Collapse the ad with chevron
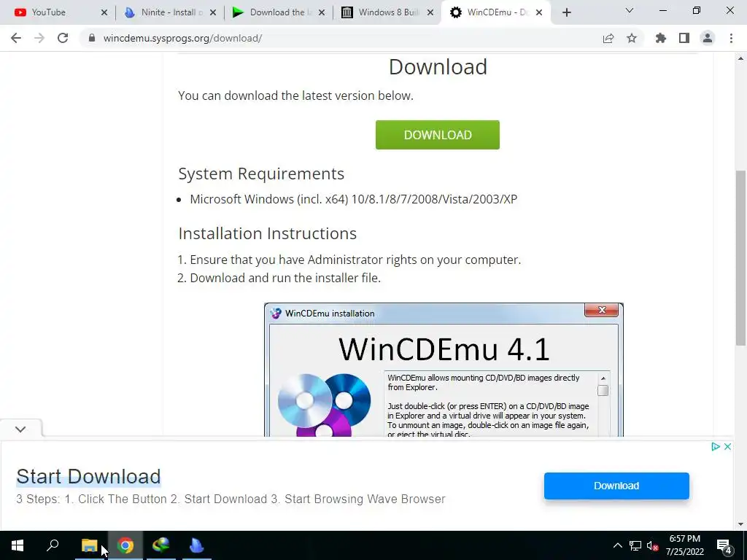This screenshot has height=560, width=747. click(x=20, y=429)
